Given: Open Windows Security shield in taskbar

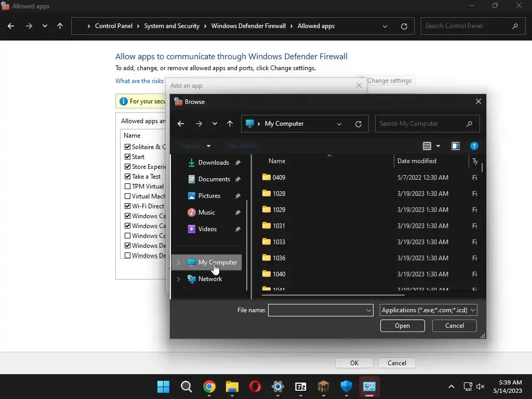Looking at the screenshot, I should coord(347,387).
